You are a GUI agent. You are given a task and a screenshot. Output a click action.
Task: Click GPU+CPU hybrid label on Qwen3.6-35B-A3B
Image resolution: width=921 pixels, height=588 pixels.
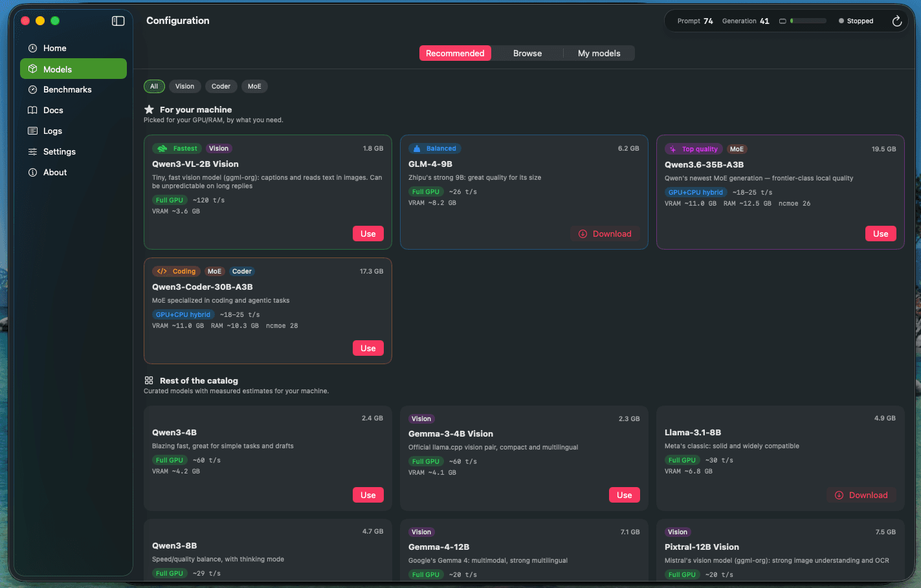coord(696,192)
